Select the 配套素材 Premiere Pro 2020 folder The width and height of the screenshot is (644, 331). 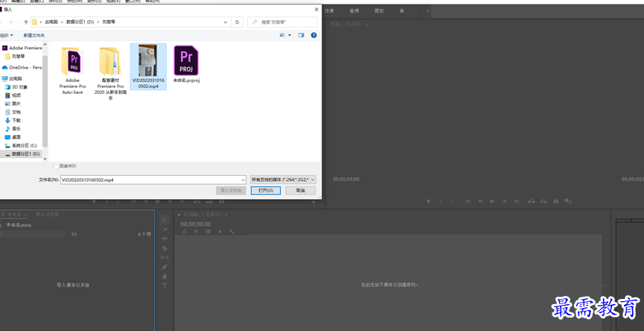[110, 73]
